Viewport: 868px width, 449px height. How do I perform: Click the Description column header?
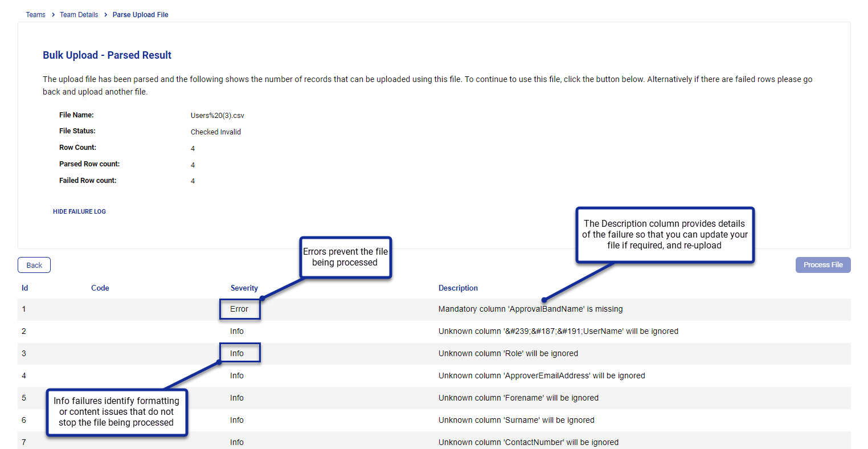[x=458, y=288]
